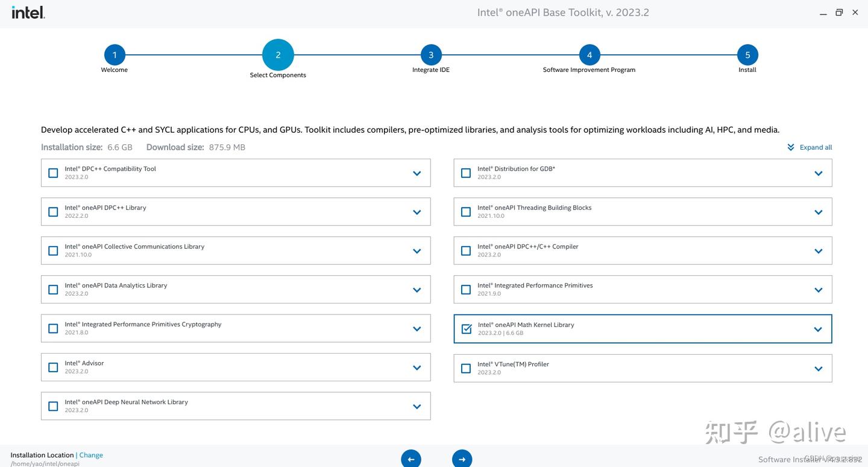
Task: Click the forward arrow navigation button
Action: 462,459
